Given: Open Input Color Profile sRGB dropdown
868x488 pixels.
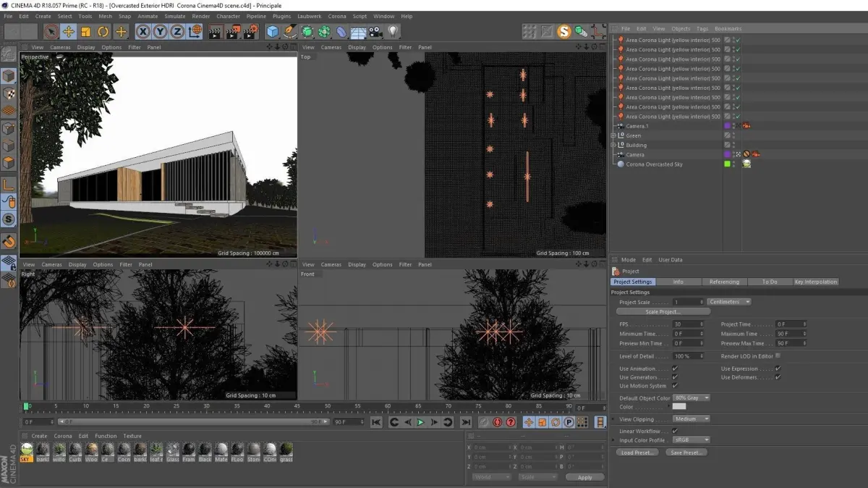Looking at the screenshot, I should [692, 439].
